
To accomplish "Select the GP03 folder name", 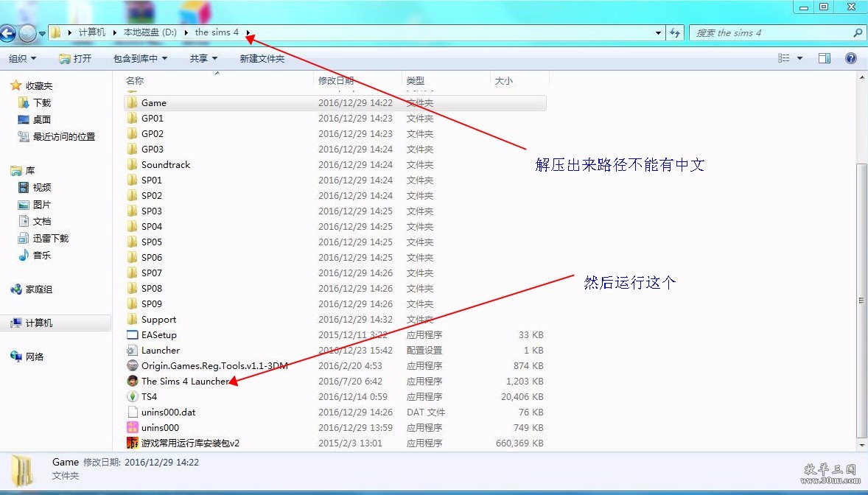I will click(153, 150).
